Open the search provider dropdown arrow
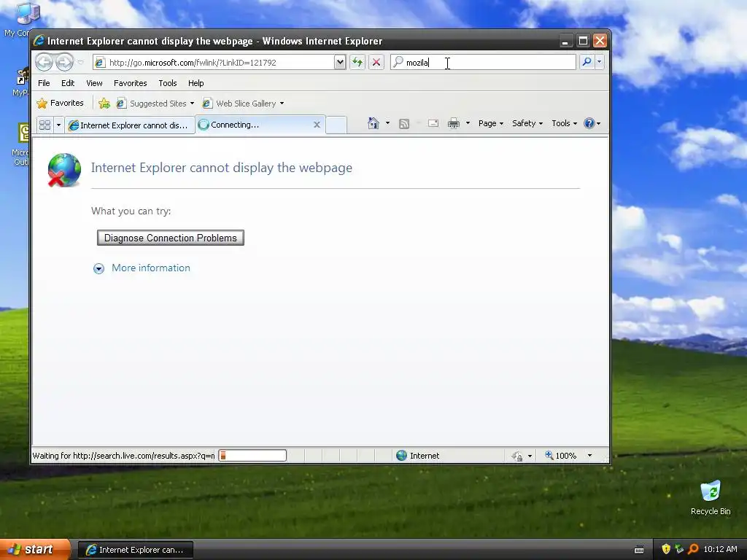Screen dimensions: 747x560 (600, 62)
